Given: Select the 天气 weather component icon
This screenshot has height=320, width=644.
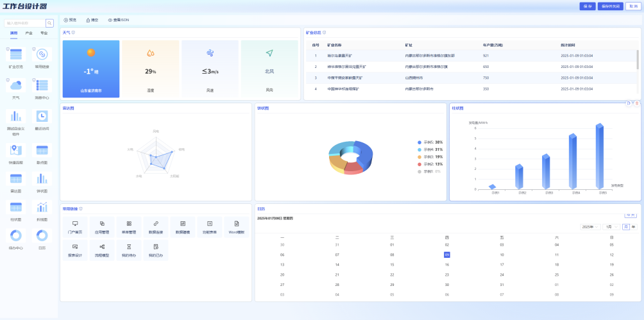Looking at the screenshot, I should (16, 85).
